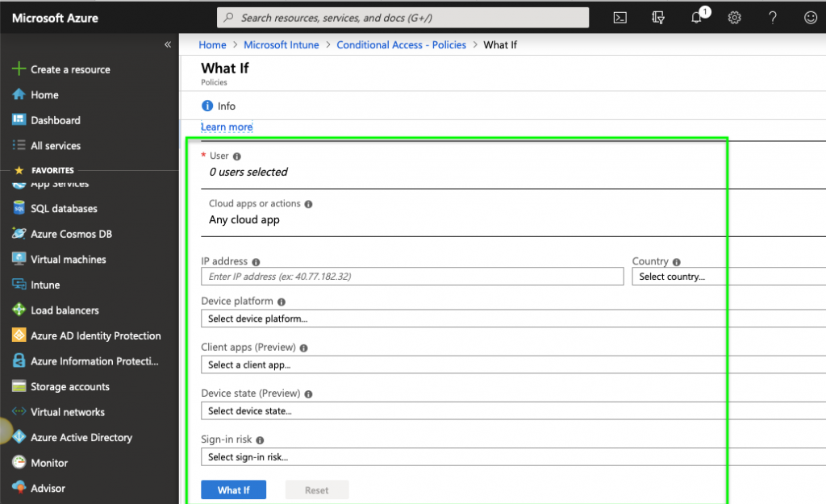
Task: Click info tooltip icon next to User
Action: 237,156
